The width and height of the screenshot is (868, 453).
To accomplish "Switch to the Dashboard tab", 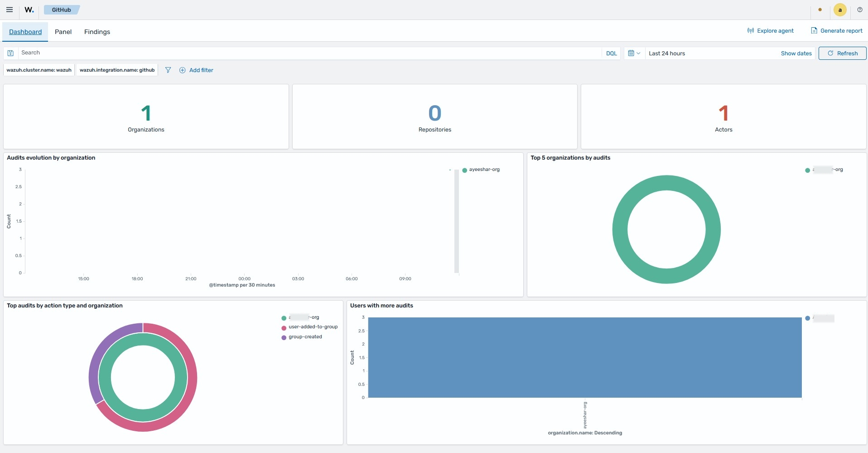I will pos(25,32).
